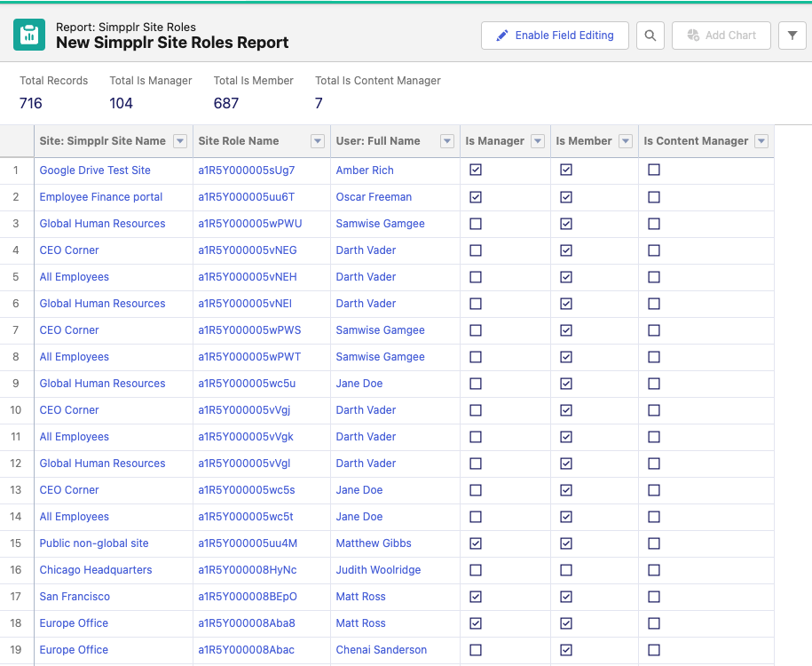
Task: Toggle Is Manager checkbox for Amber Rich
Action: pyautogui.click(x=476, y=170)
